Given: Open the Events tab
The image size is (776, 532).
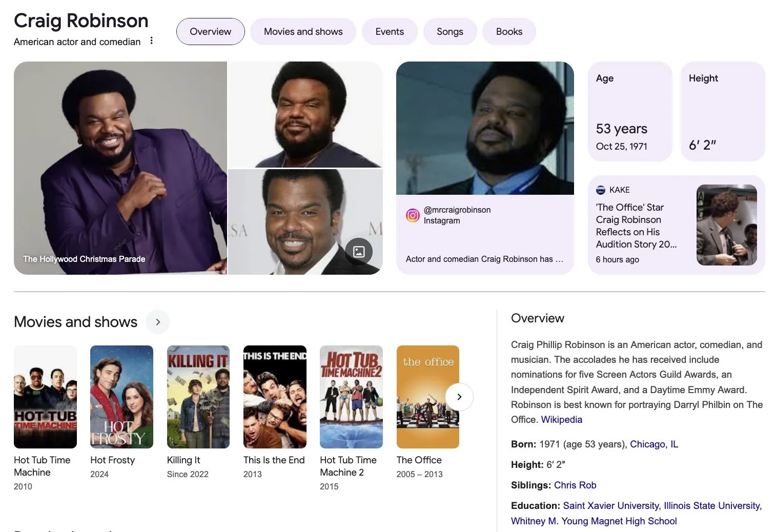Looking at the screenshot, I should [x=390, y=31].
